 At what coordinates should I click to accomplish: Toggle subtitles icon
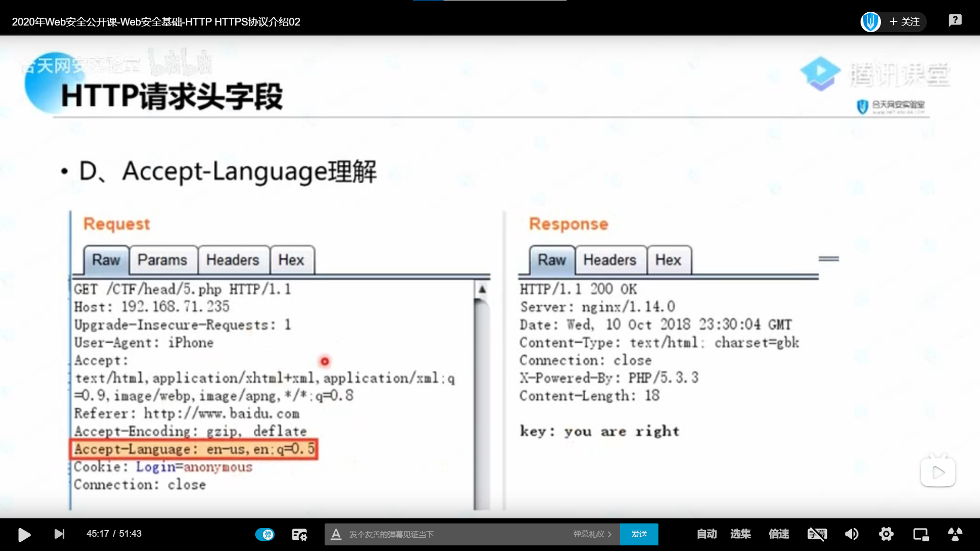pyautogui.click(x=817, y=534)
